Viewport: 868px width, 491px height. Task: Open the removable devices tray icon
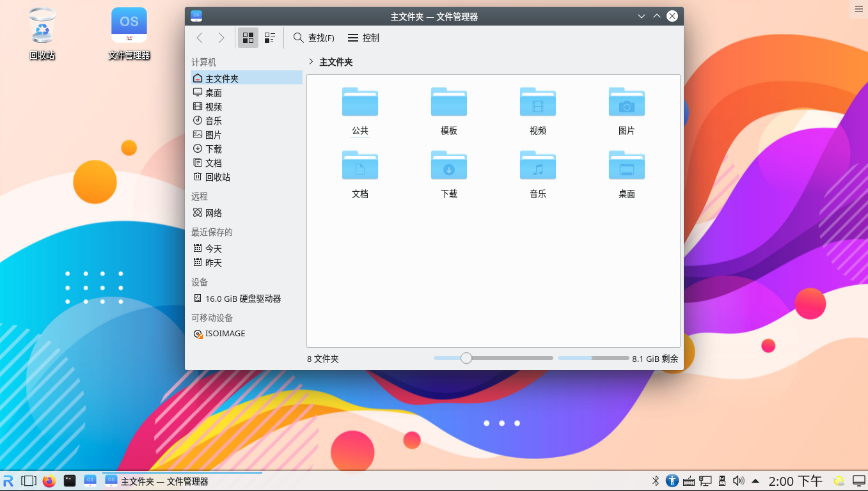coord(722,481)
